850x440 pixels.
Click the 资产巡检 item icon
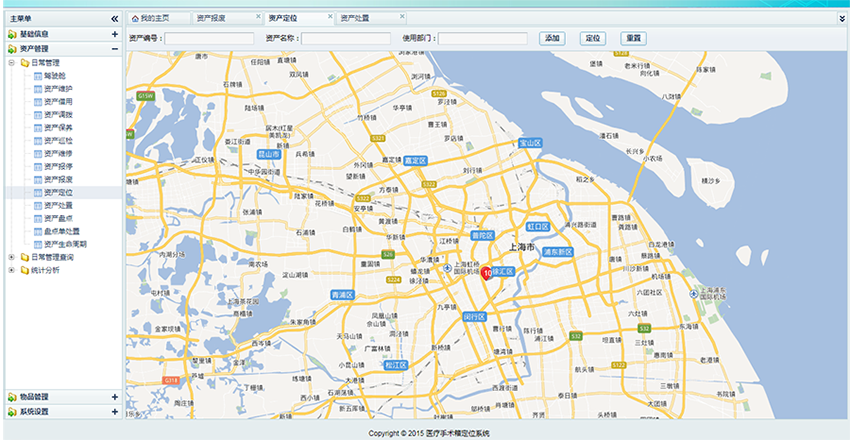[x=37, y=141]
